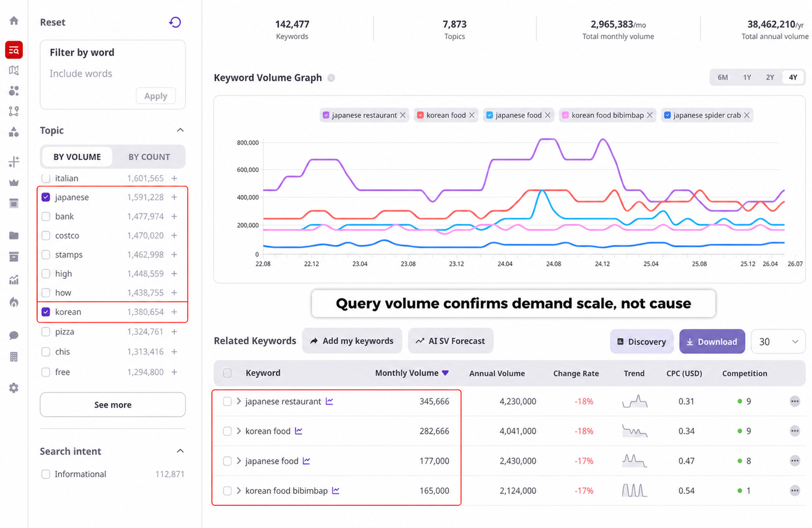Check the italian topic checkbox
This screenshot has height=528, width=812.
[x=46, y=179]
